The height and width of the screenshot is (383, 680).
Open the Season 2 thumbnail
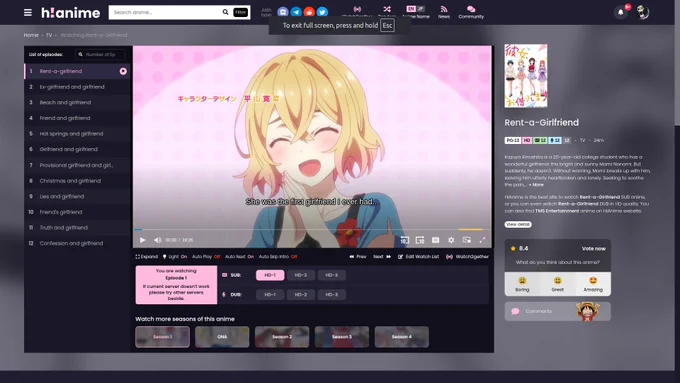pos(282,337)
